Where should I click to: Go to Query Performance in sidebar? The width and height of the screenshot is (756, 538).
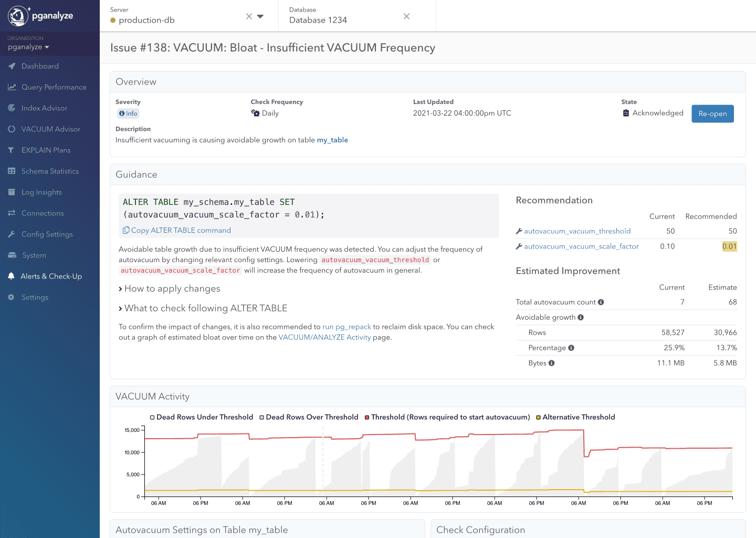coord(54,87)
